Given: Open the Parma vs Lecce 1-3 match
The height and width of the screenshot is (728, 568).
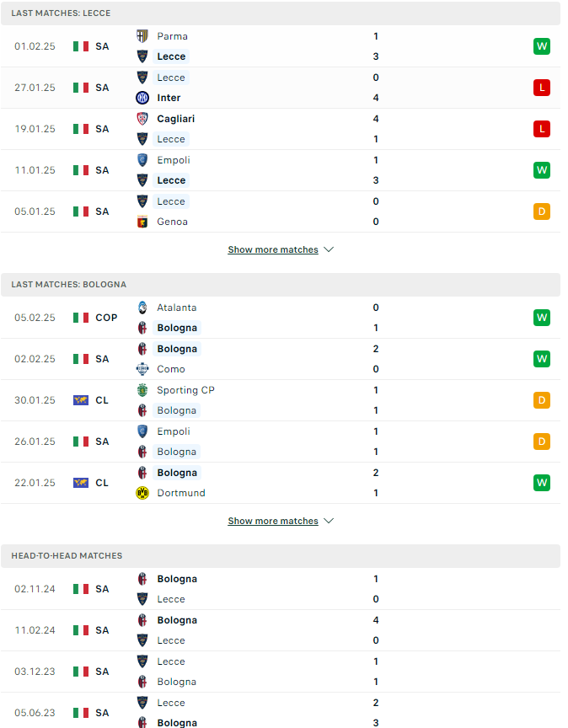Looking at the screenshot, I should coord(281,46).
